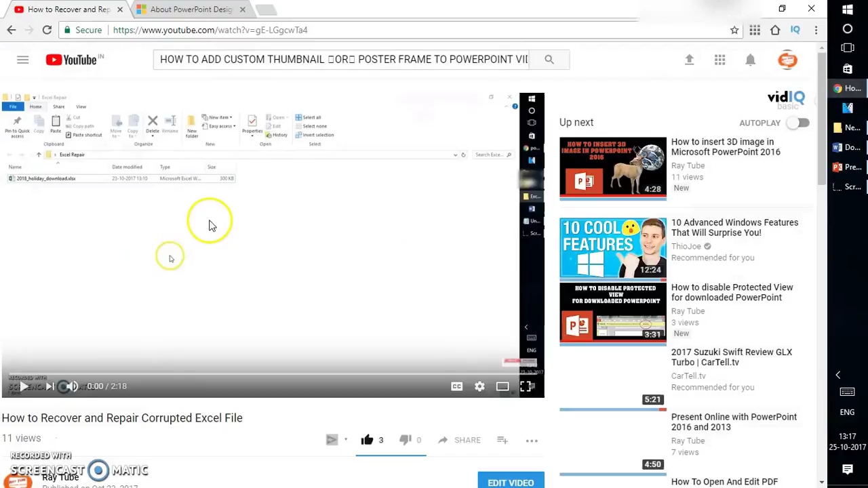
Task: Open 'Present Online with PowerPoint 2016 and 2013' link
Action: [734, 422]
